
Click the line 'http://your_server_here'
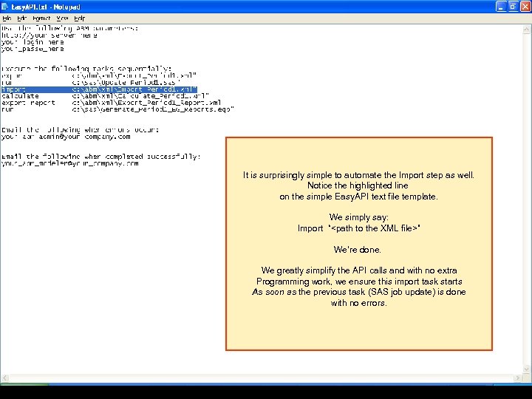click(50, 35)
